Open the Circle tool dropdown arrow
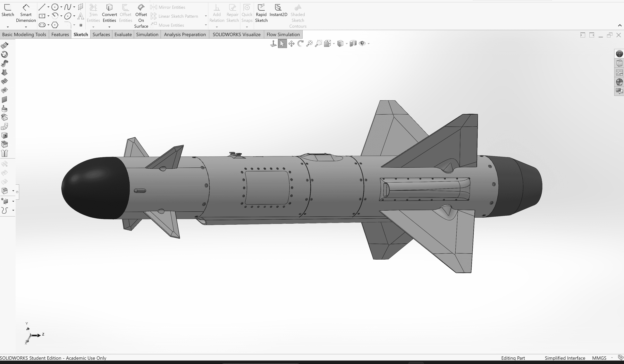The image size is (624, 364). (61, 7)
